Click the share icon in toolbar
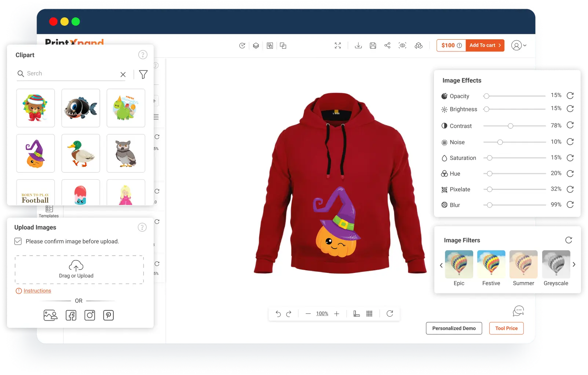Screen dimensions: 588x375 tap(387, 46)
